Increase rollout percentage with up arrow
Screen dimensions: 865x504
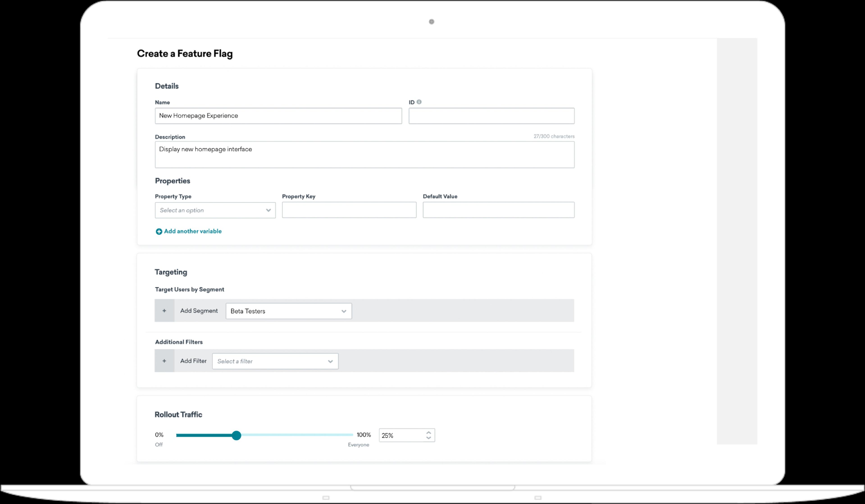[428, 433]
